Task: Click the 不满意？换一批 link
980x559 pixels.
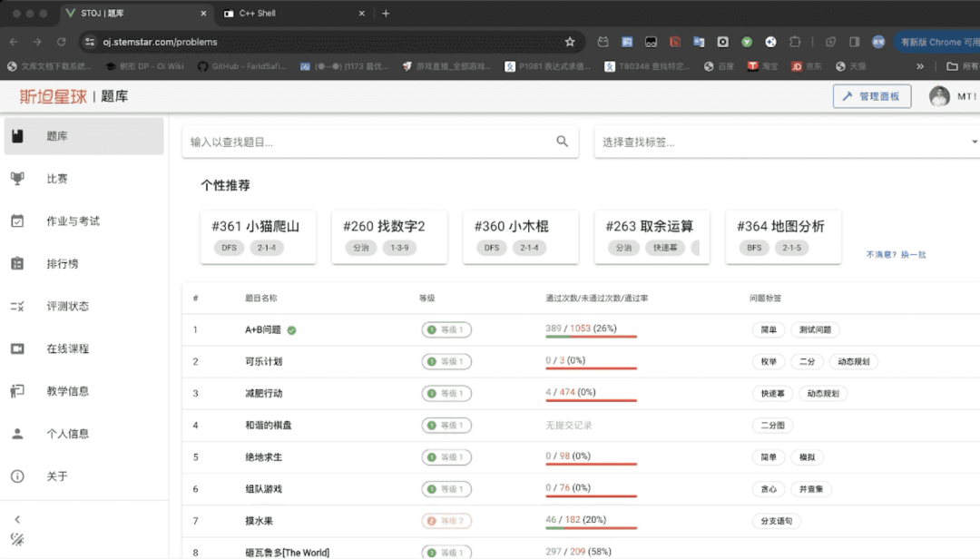Action: [896, 255]
